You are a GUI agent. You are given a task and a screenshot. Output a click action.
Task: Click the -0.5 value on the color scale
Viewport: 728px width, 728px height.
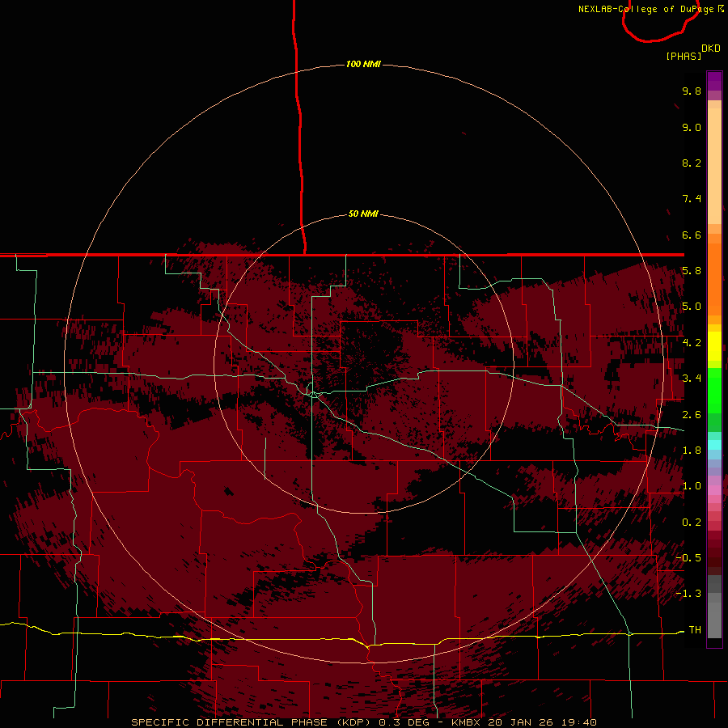(x=688, y=558)
